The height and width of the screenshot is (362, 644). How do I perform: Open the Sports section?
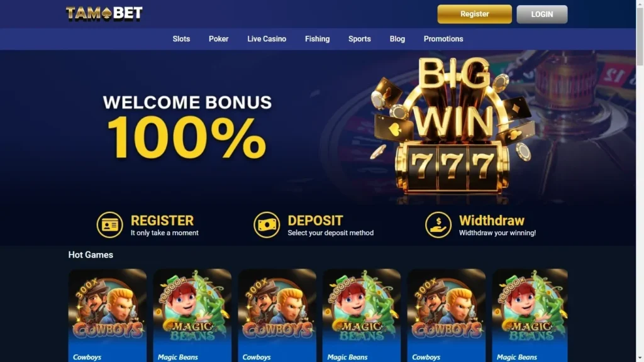point(359,39)
